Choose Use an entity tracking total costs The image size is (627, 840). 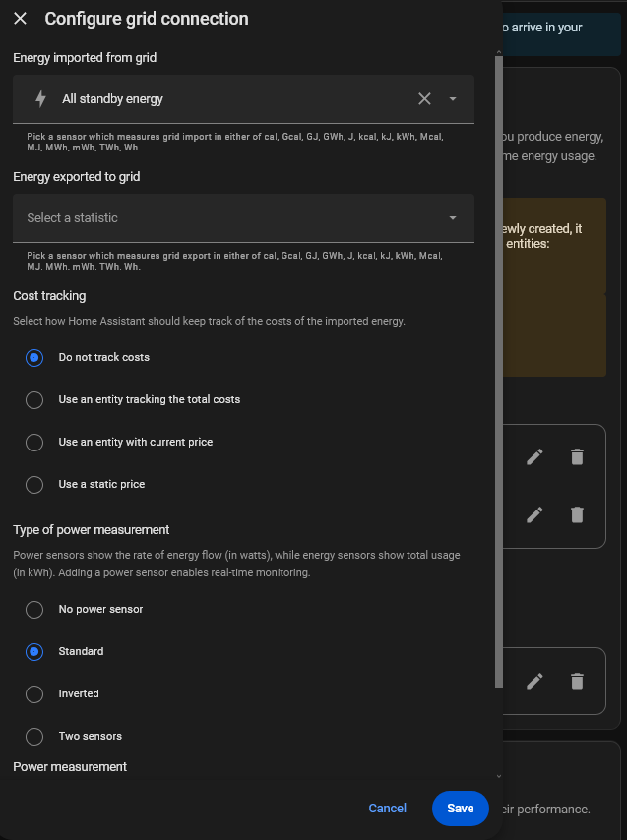point(34,400)
